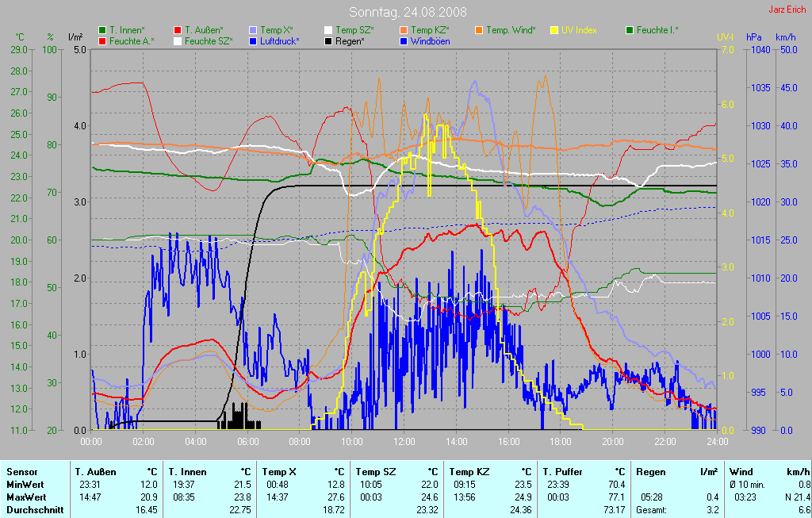Viewport: 812px width, 518px height.
Task: Click the orange Temp KZ legend square
Action: (x=404, y=30)
